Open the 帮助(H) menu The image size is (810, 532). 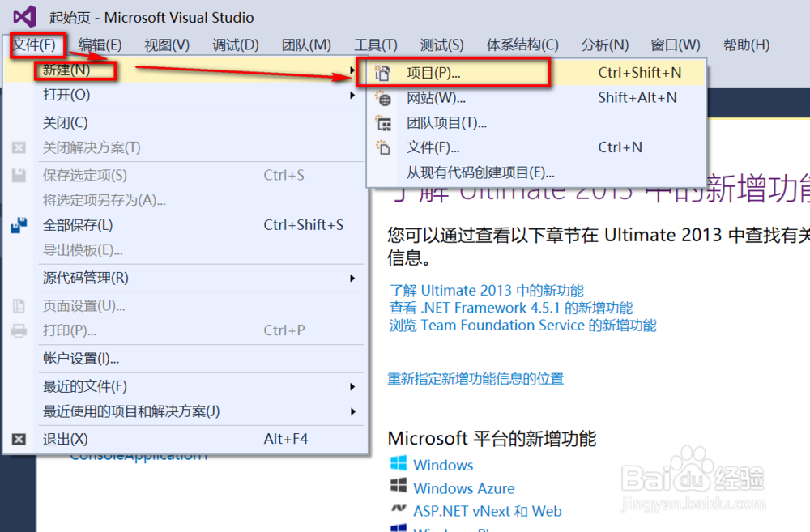click(745, 45)
